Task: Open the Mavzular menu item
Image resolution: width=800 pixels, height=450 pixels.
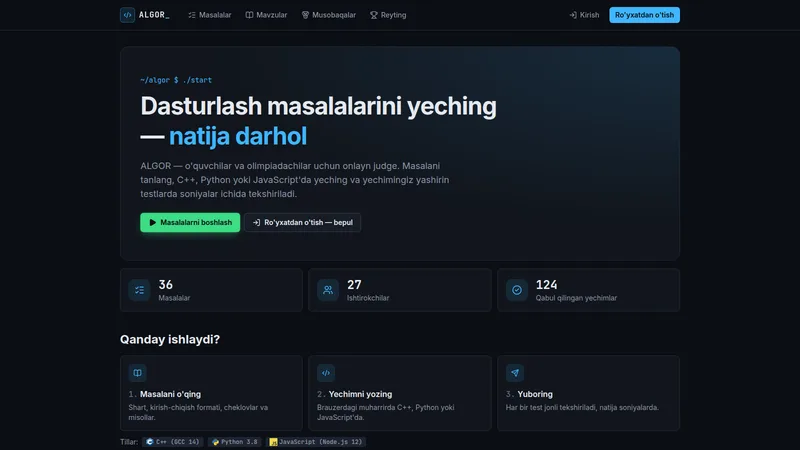Action: 266,15
